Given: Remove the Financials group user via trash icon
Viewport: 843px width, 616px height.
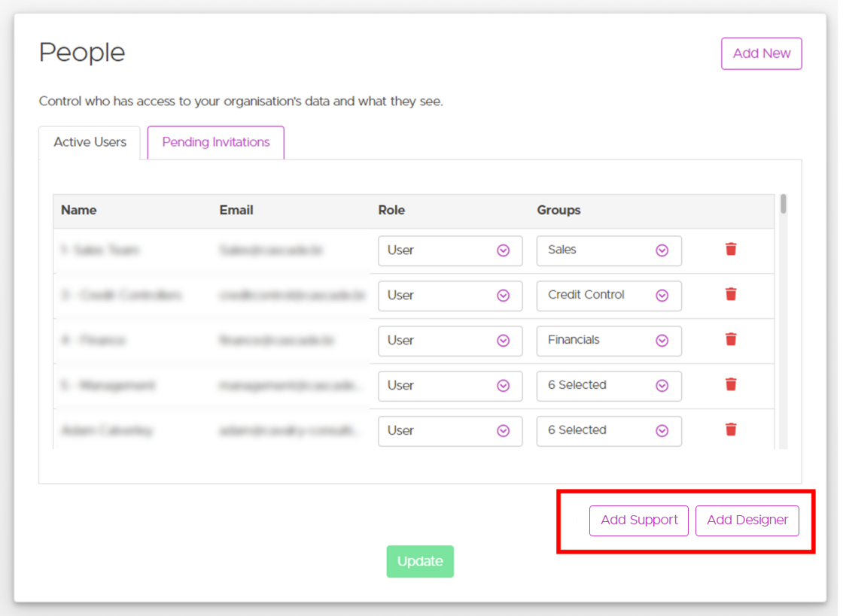Looking at the screenshot, I should click(x=730, y=340).
